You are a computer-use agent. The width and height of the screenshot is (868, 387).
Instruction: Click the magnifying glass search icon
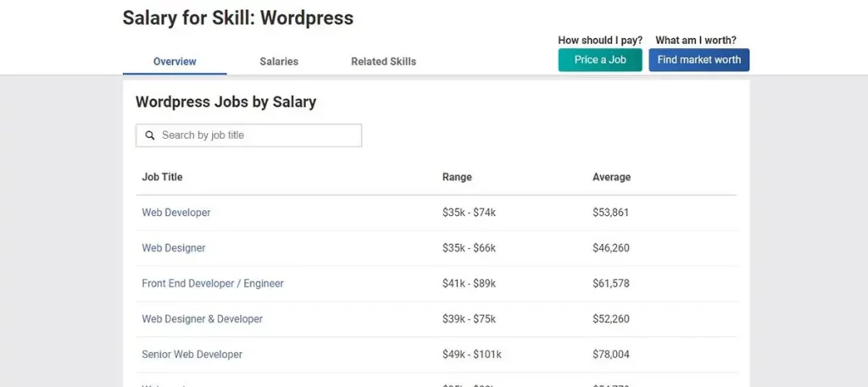tap(150, 135)
